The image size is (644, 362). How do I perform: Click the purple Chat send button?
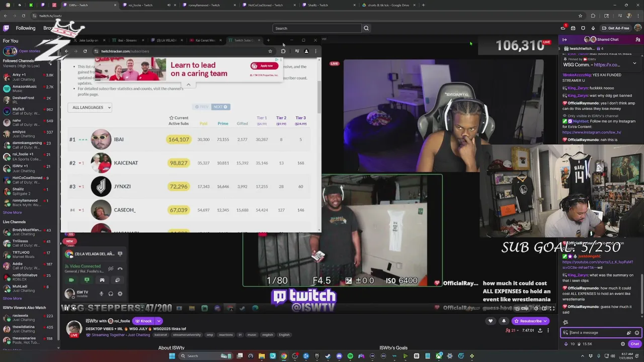pyautogui.click(x=634, y=344)
